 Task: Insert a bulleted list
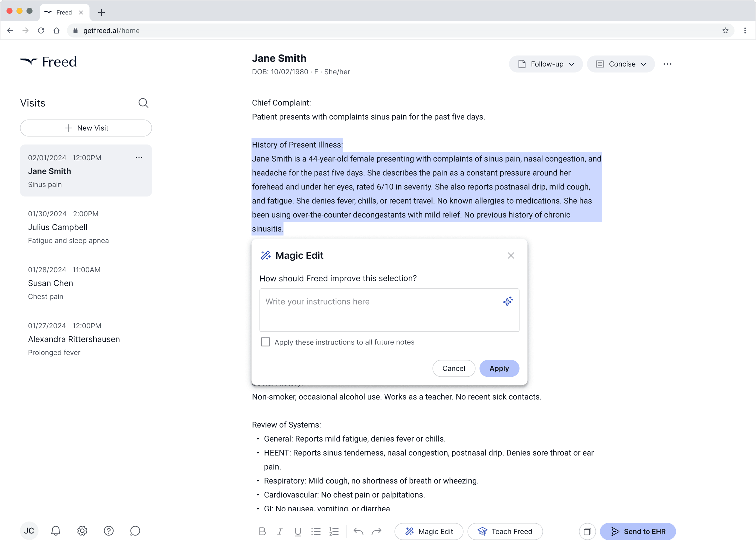click(316, 531)
